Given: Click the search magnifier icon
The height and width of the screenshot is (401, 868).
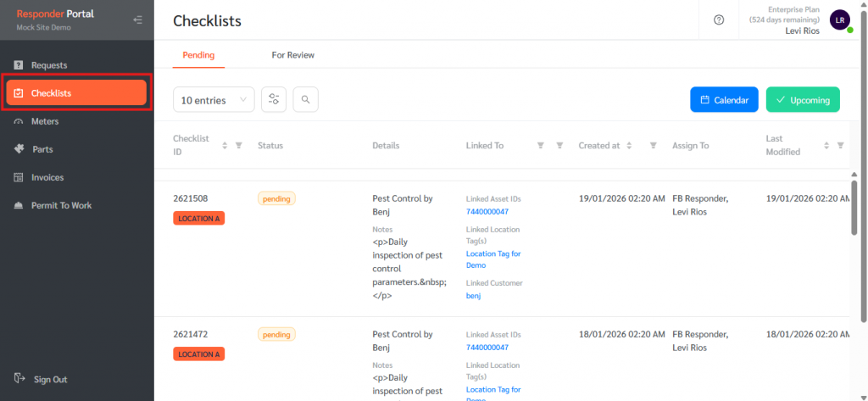Looking at the screenshot, I should [x=305, y=99].
